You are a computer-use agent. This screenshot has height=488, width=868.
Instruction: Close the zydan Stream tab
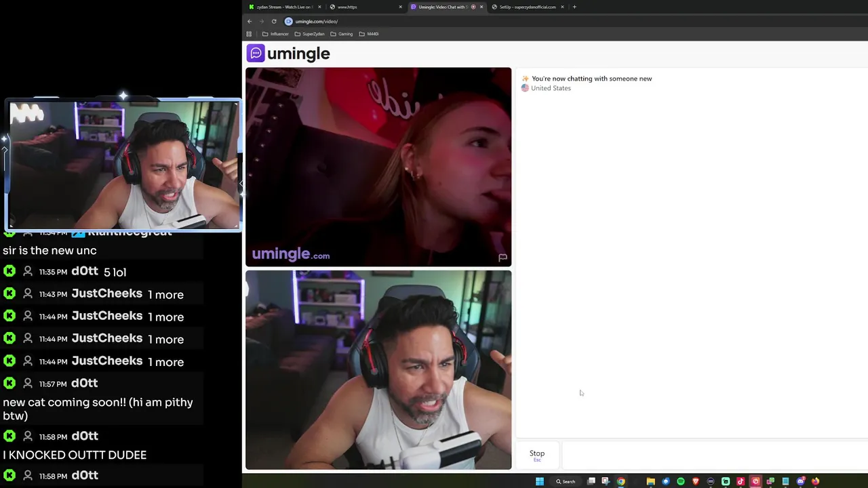coord(319,7)
